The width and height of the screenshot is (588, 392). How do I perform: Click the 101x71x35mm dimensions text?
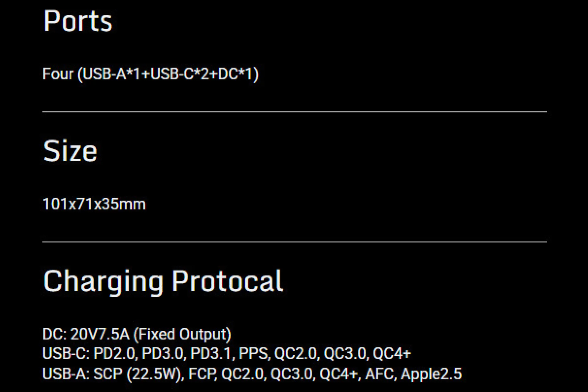pos(94,204)
